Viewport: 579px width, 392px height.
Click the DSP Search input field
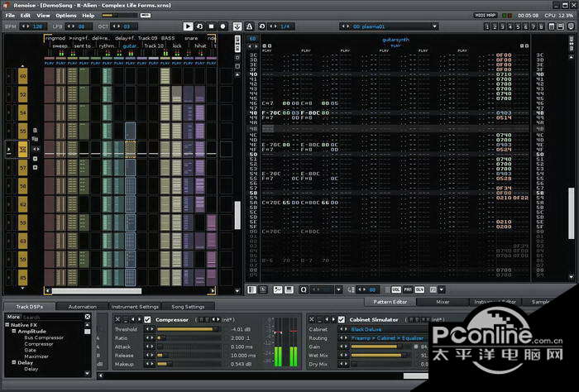tap(53, 317)
